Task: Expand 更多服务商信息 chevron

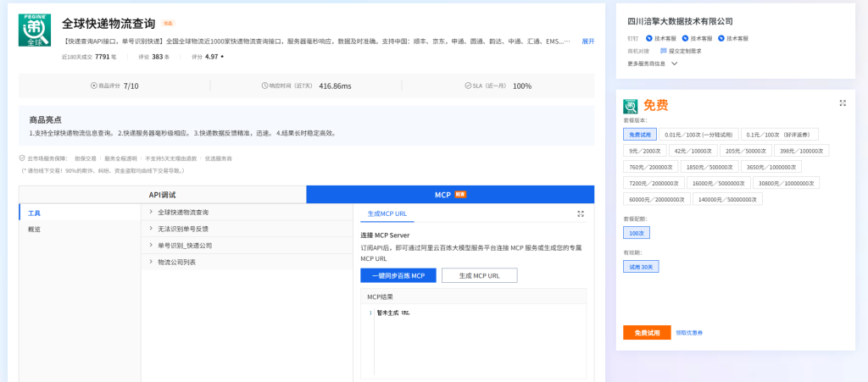Action: click(674, 64)
